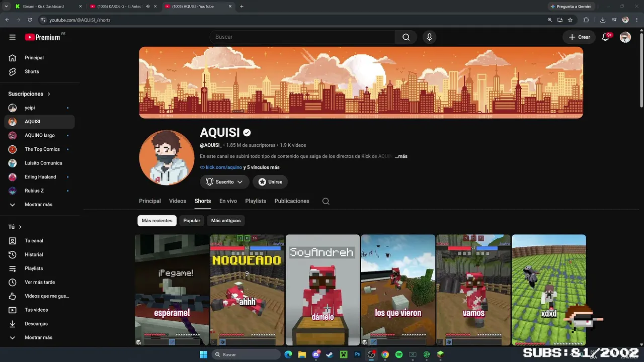Screen dimensions: 644x362
Task: Sort shorts by Más recientes
Action: (x=157, y=221)
